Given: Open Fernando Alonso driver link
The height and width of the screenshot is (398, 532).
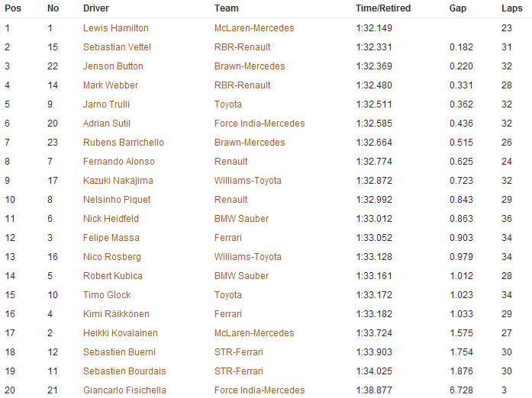Looking at the screenshot, I should click(119, 162).
